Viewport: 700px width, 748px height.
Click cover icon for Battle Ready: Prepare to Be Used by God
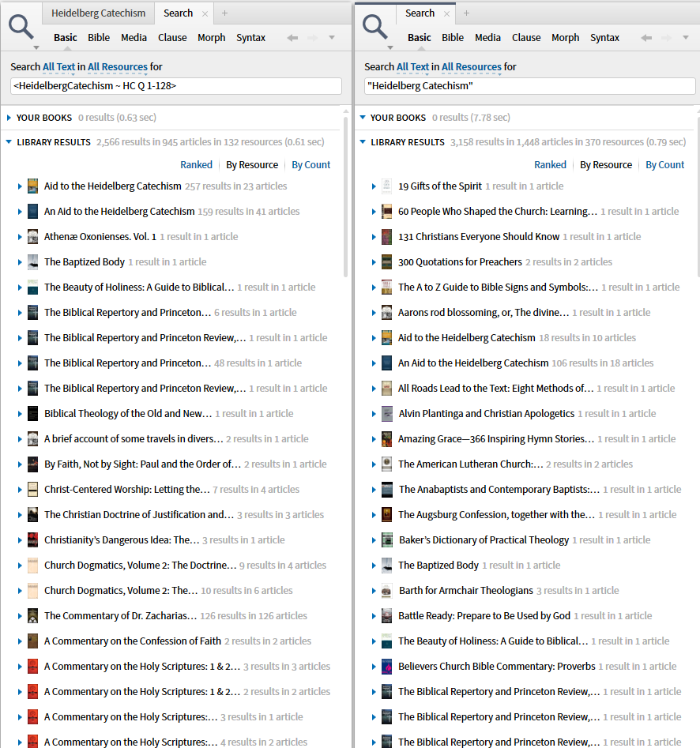coord(386,616)
